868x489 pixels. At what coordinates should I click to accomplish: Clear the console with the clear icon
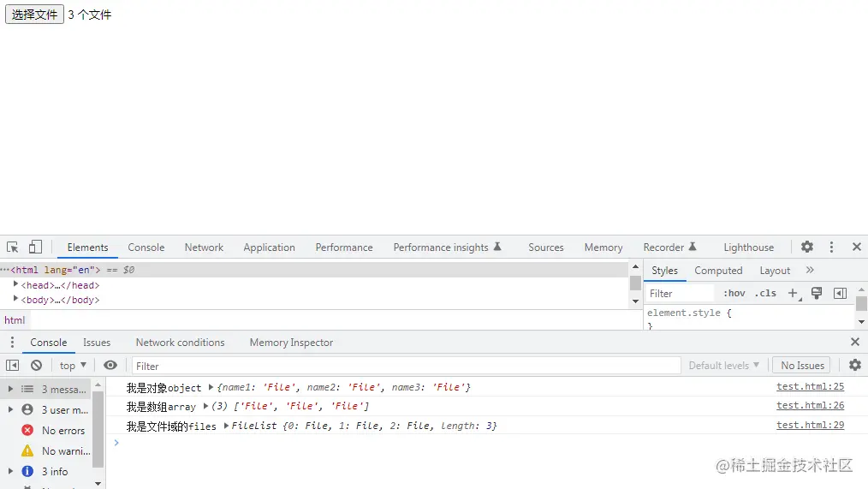coord(36,366)
